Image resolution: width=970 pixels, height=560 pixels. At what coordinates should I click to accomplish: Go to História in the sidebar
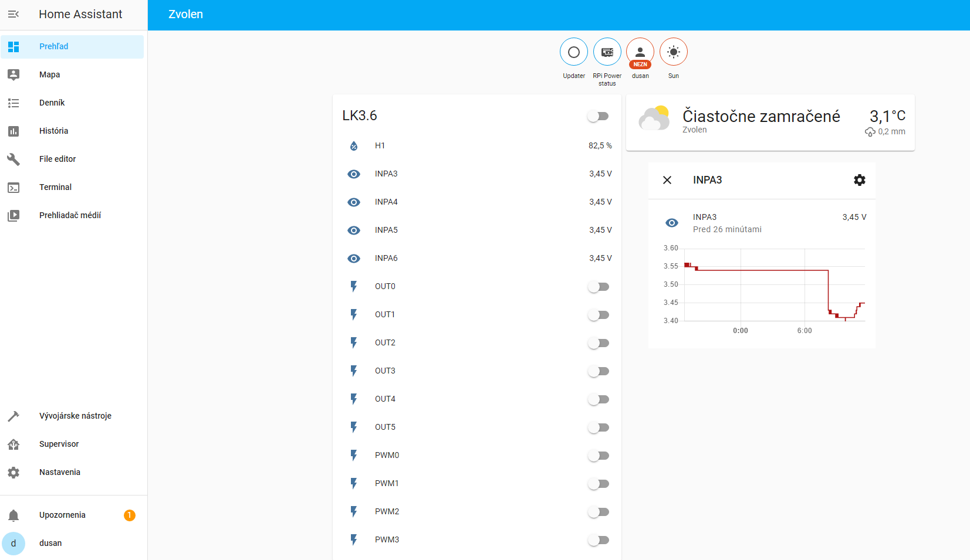[x=53, y=131]
